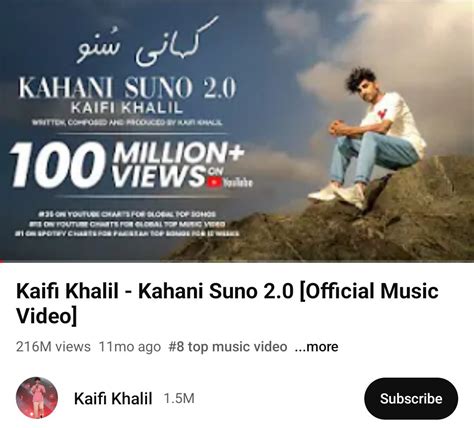
Task: Open Kaifi Khalil's round channel avatar
Action: coord(37,398)
